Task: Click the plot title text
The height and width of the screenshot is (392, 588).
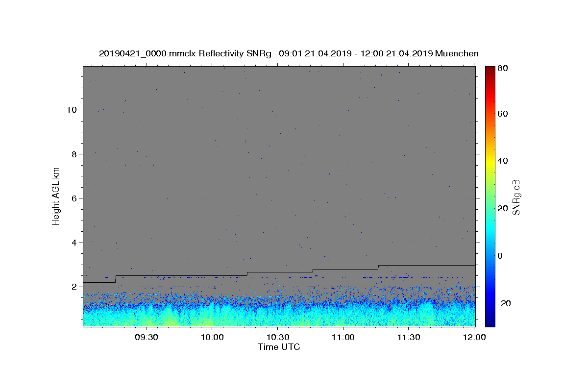Action: [x=289, y=53]
